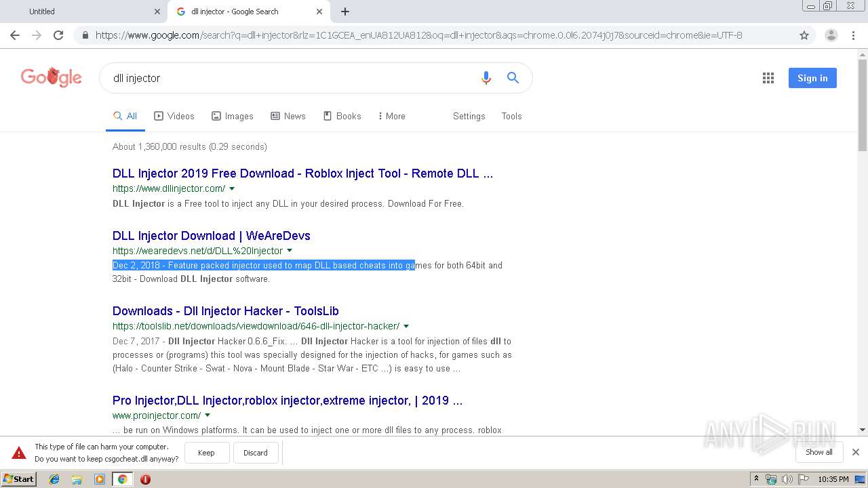Switch to the Untitled tab
The height and width of the screenshot is (488, 868).
tap(84, 12)
